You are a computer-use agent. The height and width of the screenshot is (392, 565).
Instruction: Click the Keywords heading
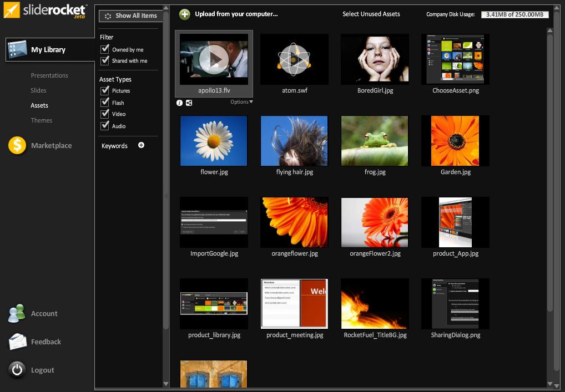pos(114,146)
